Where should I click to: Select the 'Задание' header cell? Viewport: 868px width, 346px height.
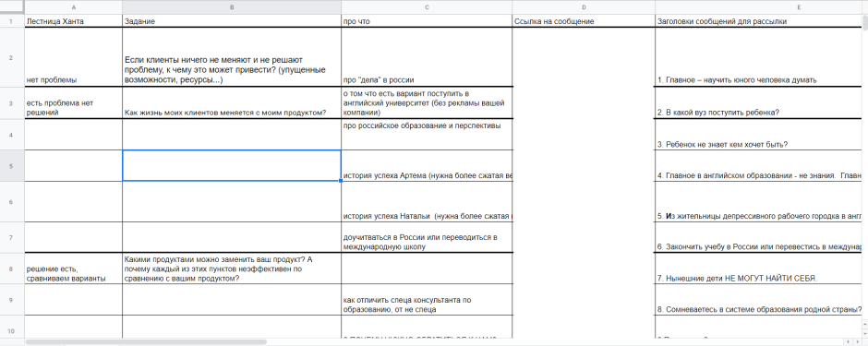[232, 21]
